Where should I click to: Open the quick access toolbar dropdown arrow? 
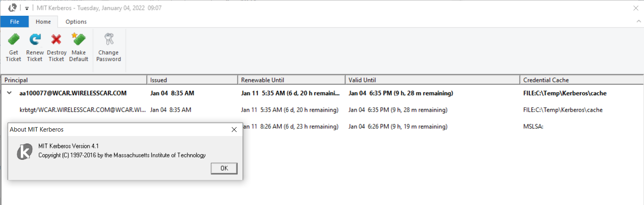tap(27, 8)
